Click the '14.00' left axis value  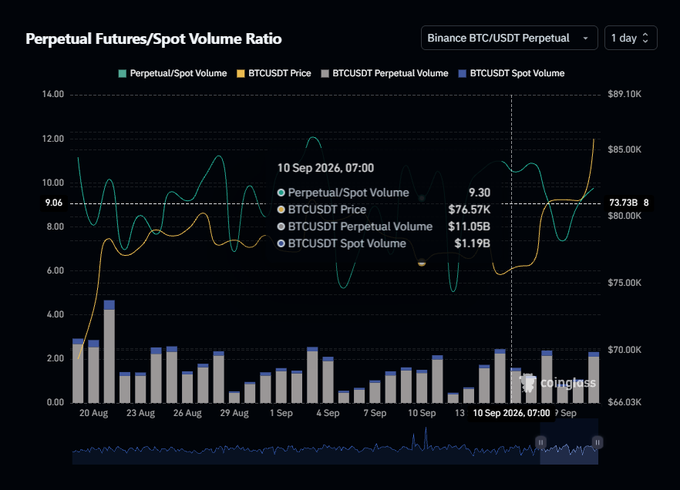pos(53,94)
